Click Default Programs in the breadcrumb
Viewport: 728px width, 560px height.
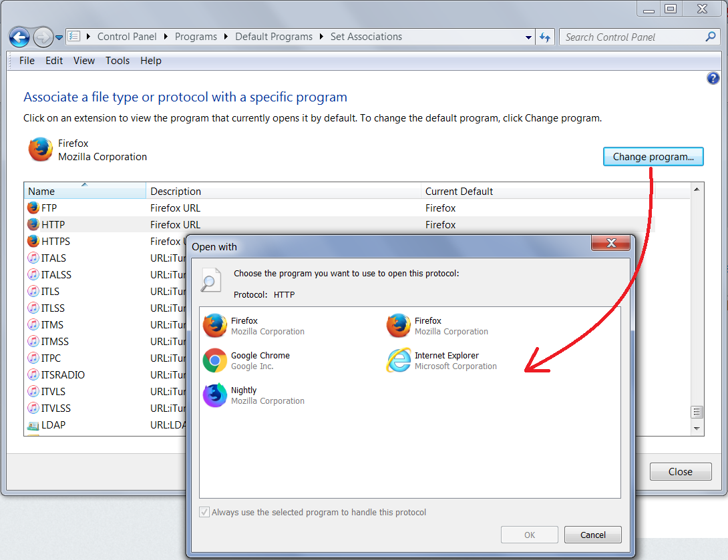[x=273, y=37]
